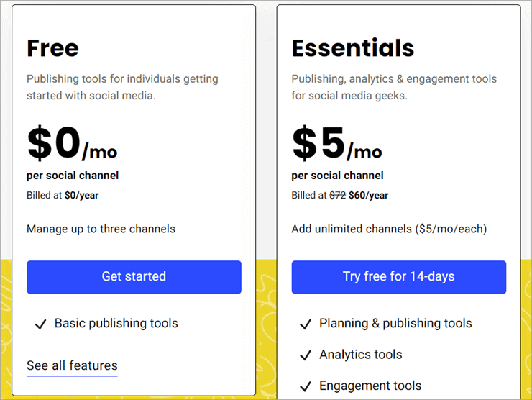This screenshot has height=400, width=532.
Task: Select the Essentials plan heading
Action: 352,47
